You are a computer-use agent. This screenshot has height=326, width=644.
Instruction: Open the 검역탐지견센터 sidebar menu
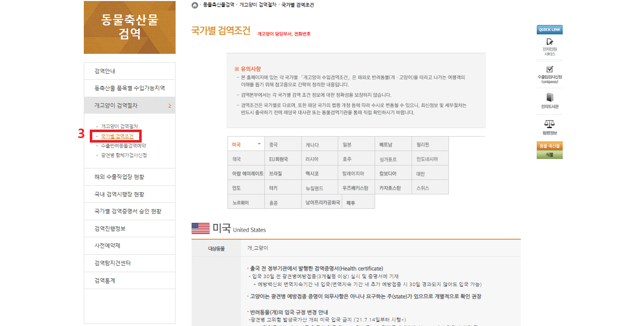(x=130, y=263)
